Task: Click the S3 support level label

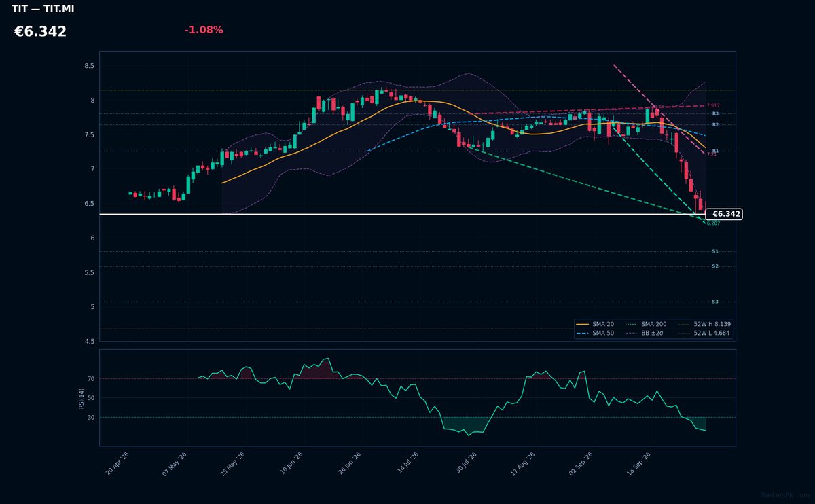Action: tap(715, 302)
